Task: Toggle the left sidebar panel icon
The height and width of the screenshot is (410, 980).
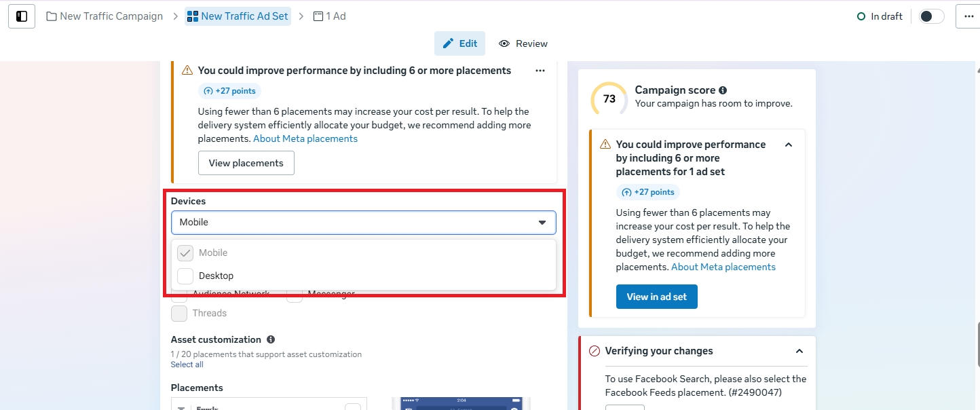Action: (x=22, y=16)
